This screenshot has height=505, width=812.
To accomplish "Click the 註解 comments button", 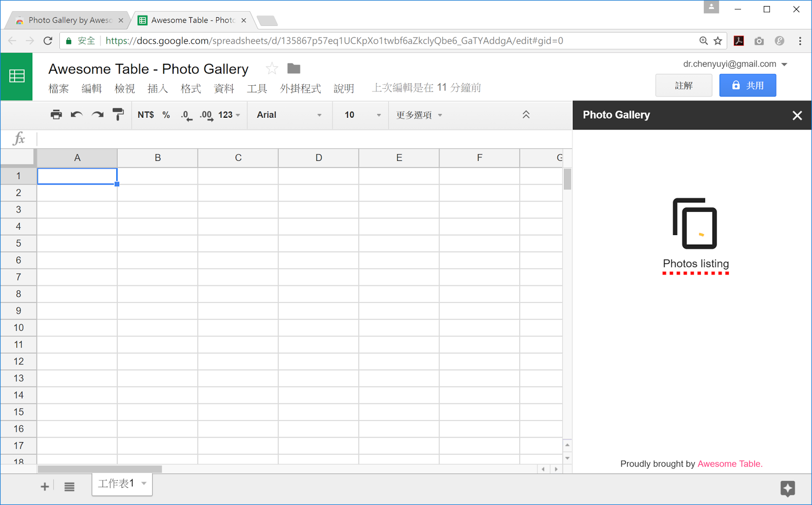I will click(x=684, y=85).
